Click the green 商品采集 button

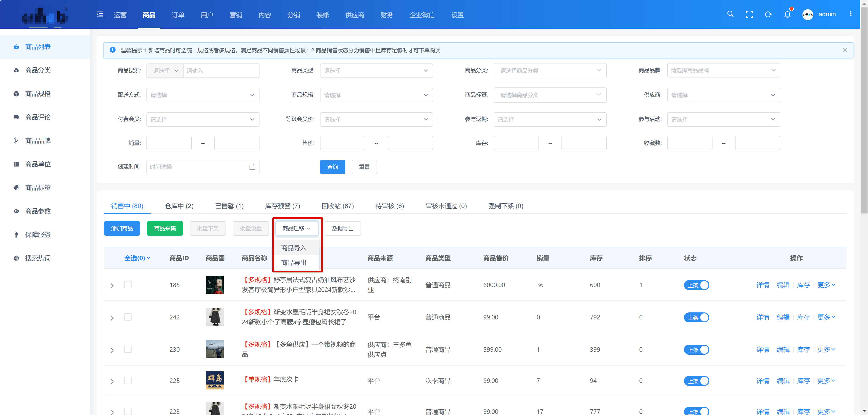(x=165, y=228)
